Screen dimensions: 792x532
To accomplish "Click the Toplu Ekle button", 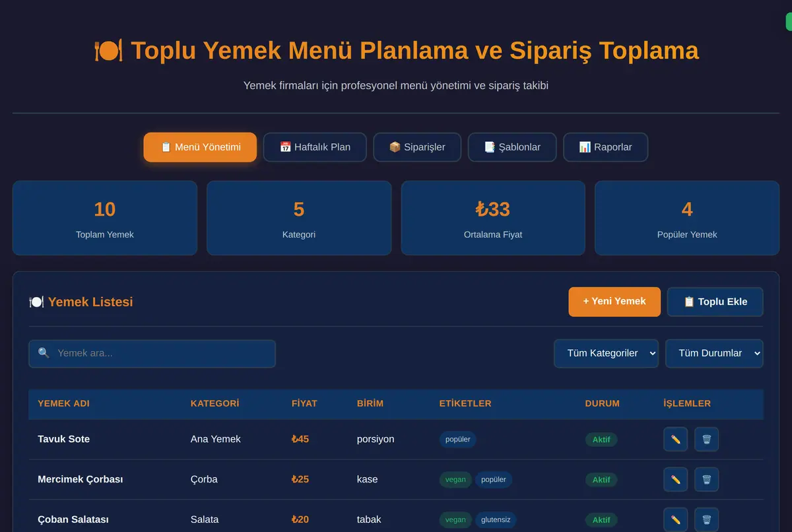I will 715,302.
